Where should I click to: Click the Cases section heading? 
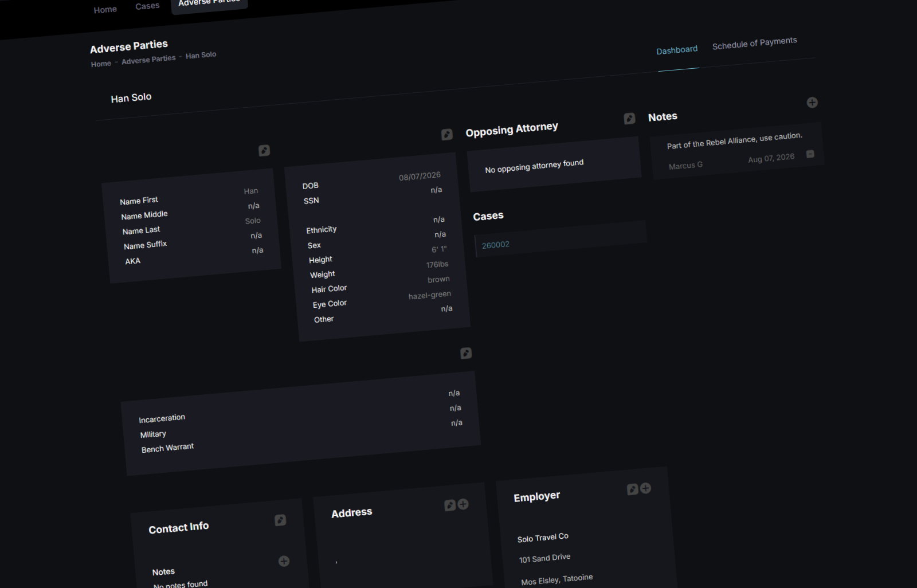tap(488, 216)
